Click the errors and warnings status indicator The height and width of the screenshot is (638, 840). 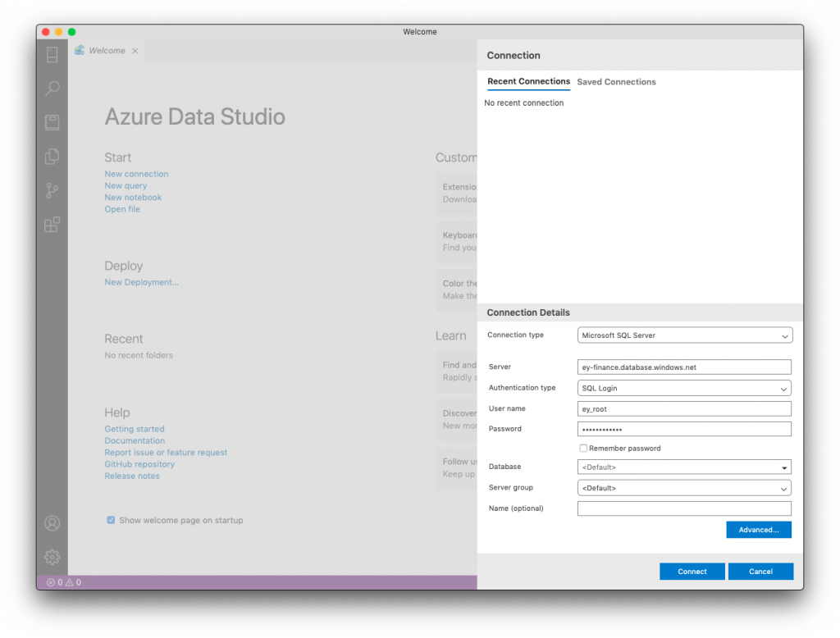pos(64,582)
